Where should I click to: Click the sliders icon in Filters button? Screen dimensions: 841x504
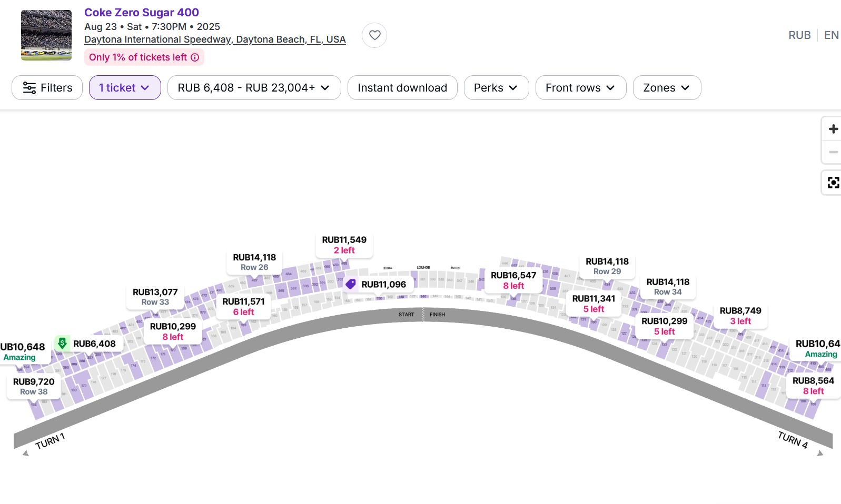pos(29,88)
